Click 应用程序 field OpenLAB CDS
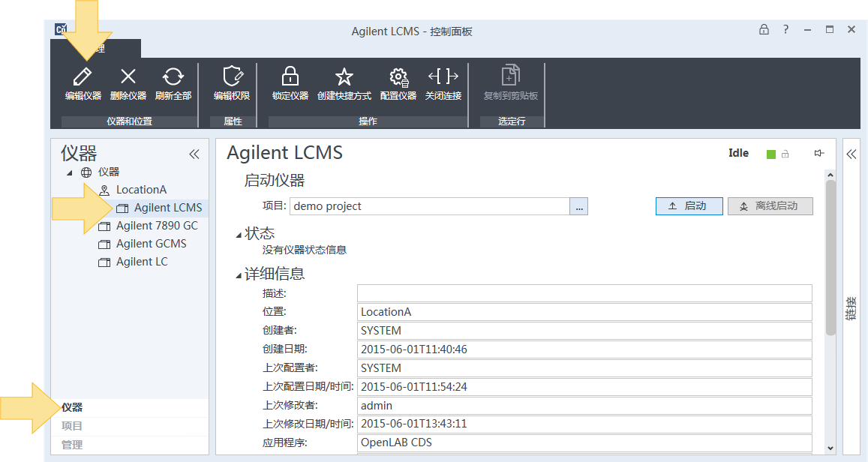868x462 pixels. [584, 442]
